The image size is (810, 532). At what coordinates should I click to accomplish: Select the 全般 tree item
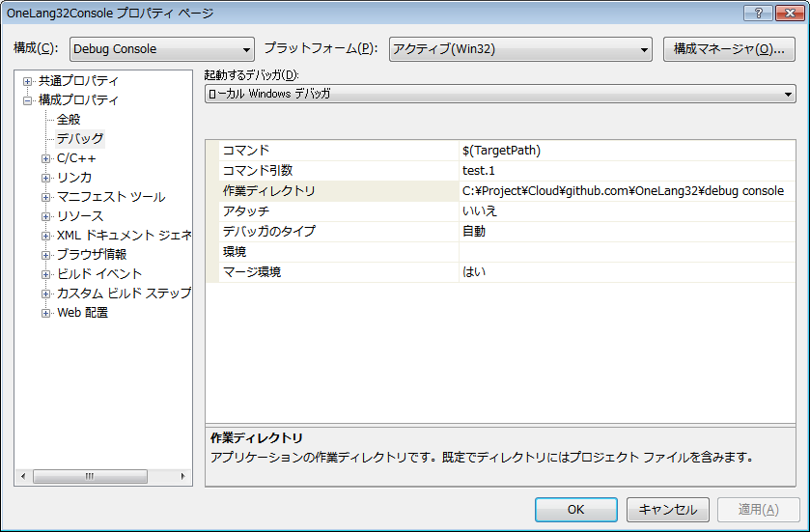[x=69, y=120]
